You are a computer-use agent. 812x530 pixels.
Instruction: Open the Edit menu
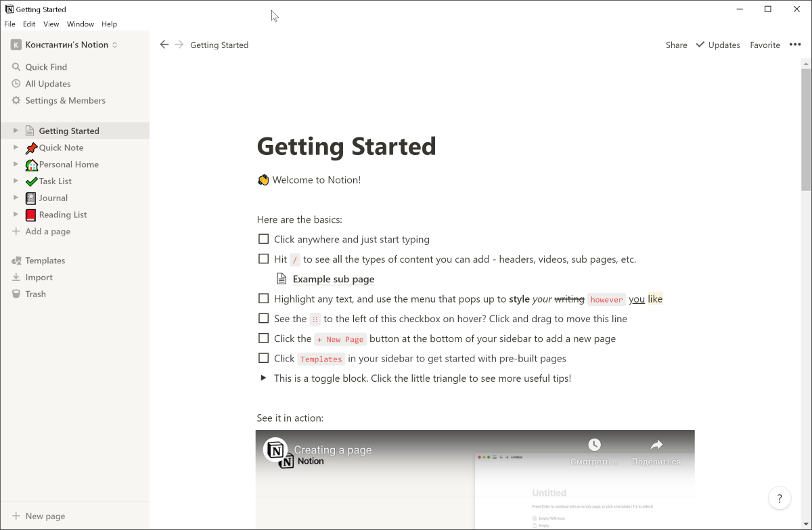[29, 24]
